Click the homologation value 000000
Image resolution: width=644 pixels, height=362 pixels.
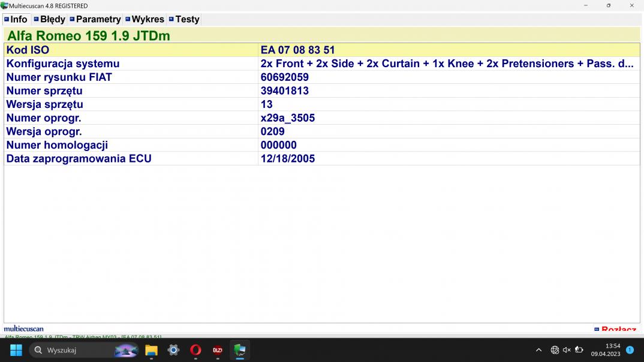click(278, 145)
